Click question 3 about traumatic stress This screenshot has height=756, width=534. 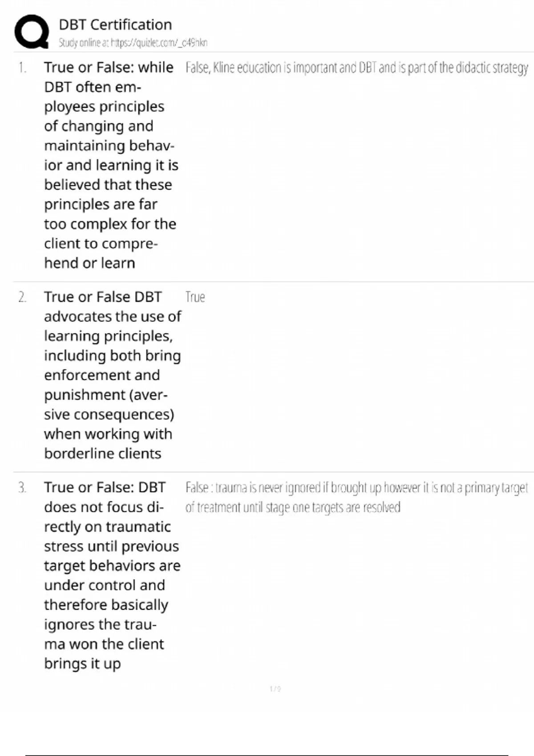(x=112, y=575)
